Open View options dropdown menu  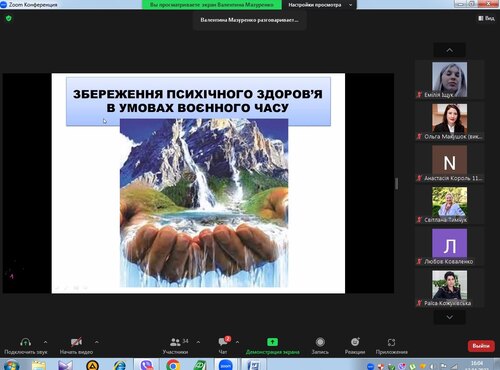(x=320, y=5)
